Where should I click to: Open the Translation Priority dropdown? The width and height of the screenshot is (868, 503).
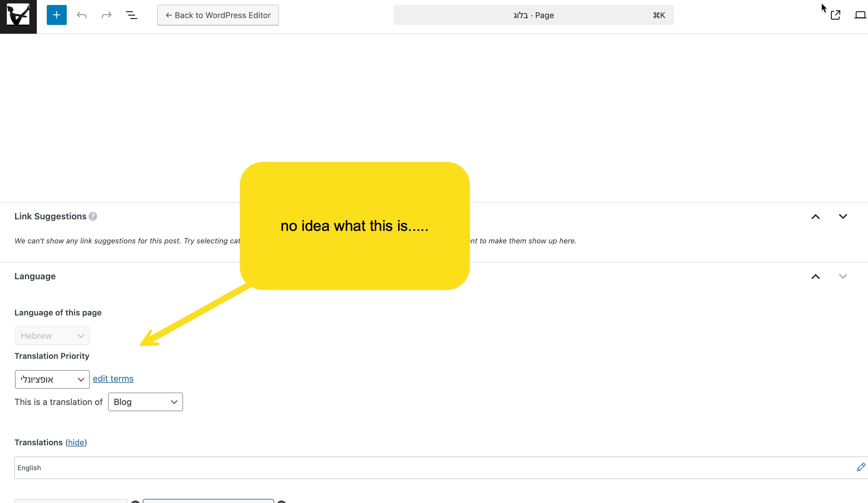[x=52, y=379]
